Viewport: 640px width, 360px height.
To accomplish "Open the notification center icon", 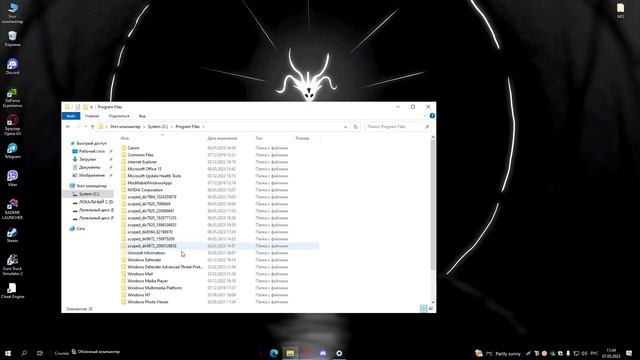I will [x=629, y=353].
